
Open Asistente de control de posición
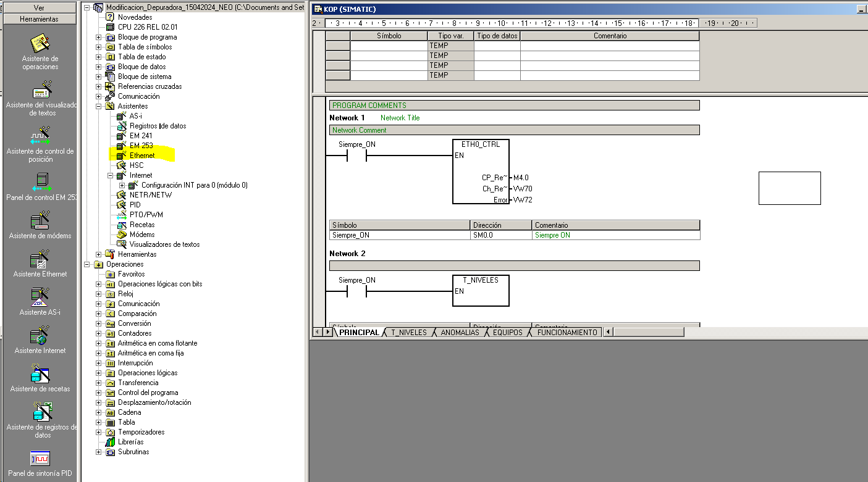(x=40, y=137)
